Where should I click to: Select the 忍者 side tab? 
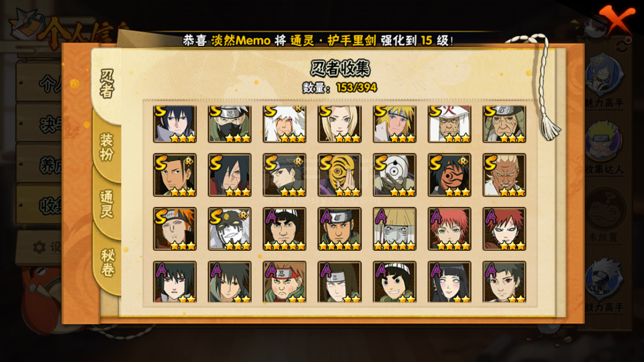(107, 84)
